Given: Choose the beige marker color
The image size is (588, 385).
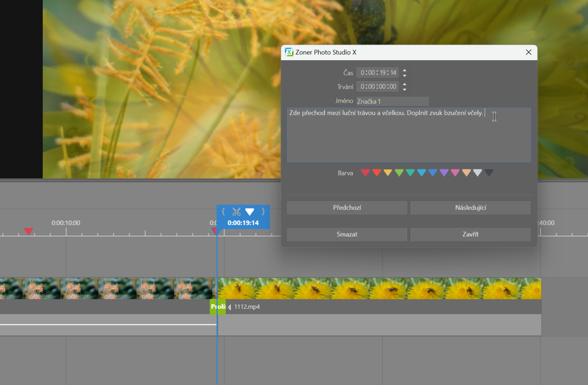Looking at the screenshot, I should click(467, 173).
